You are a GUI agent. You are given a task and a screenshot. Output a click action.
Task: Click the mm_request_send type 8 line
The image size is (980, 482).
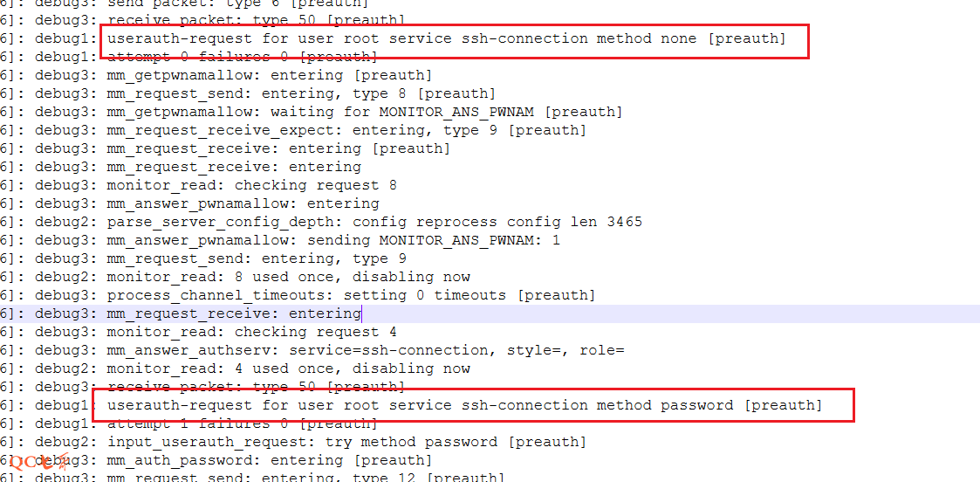pyautogui.click(x=301, y=93)
